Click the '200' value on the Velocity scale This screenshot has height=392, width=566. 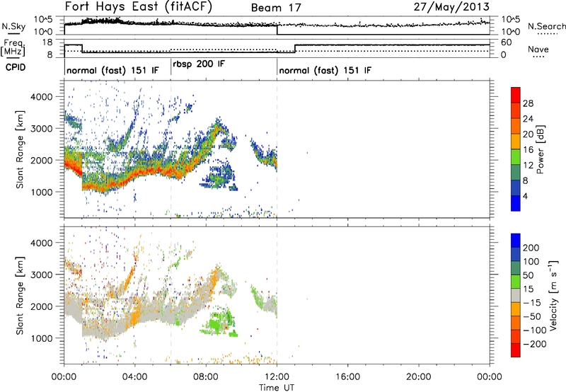tap(531, 248)
